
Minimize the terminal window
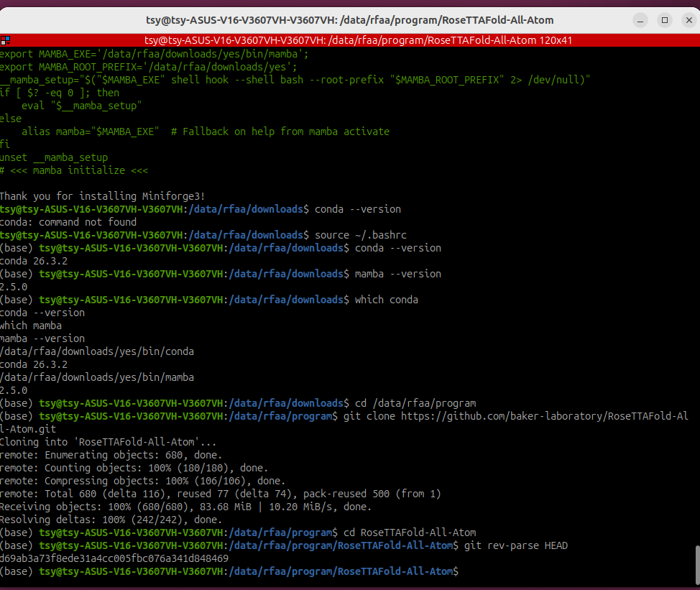pos(640,20)
